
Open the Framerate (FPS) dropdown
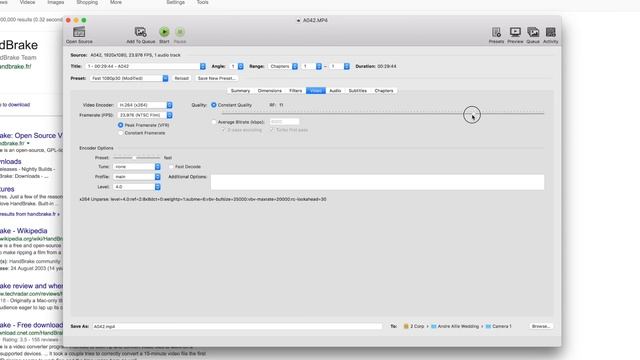(145, 115)
